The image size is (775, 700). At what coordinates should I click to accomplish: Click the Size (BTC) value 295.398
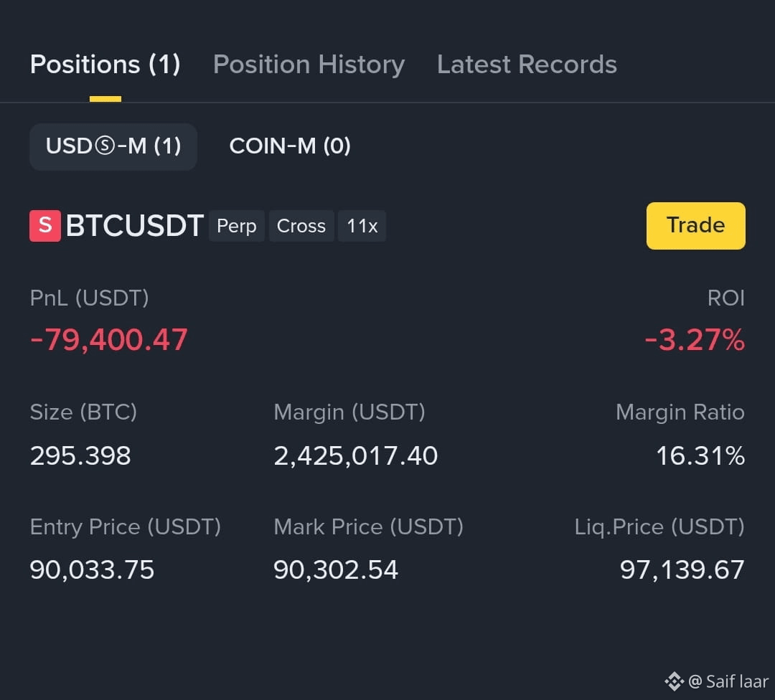tap(80, 455)
